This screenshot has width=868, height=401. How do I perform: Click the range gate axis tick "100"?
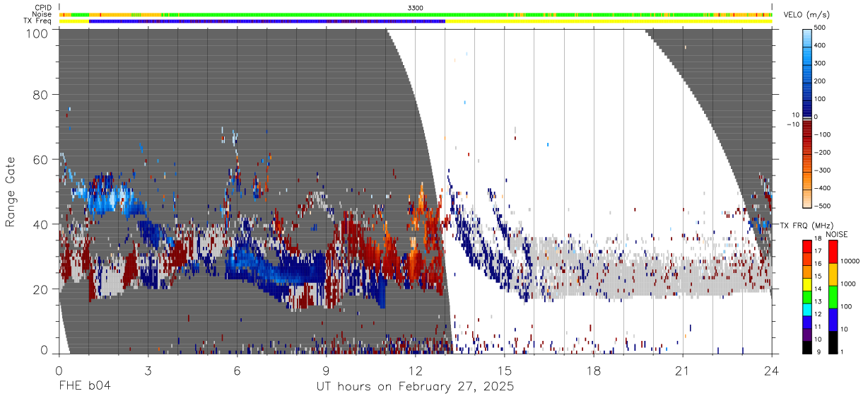pos(37,33)
